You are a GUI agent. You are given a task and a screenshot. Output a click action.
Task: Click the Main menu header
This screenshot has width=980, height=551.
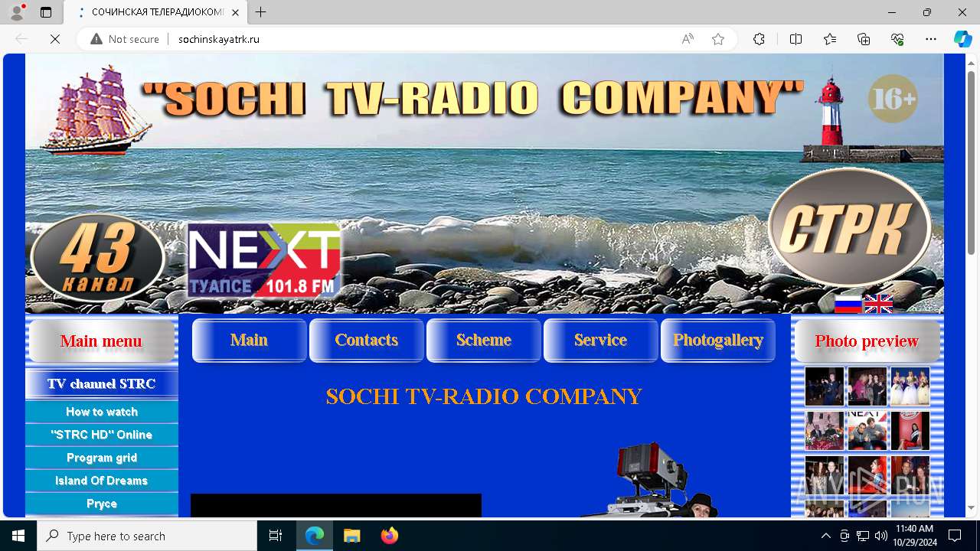[101, 341]
